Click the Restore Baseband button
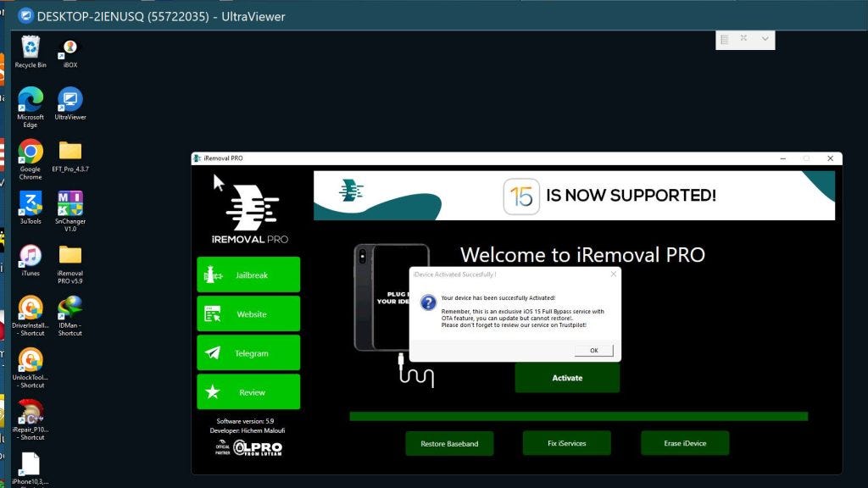The image size is (868, 488). point(449,443)
